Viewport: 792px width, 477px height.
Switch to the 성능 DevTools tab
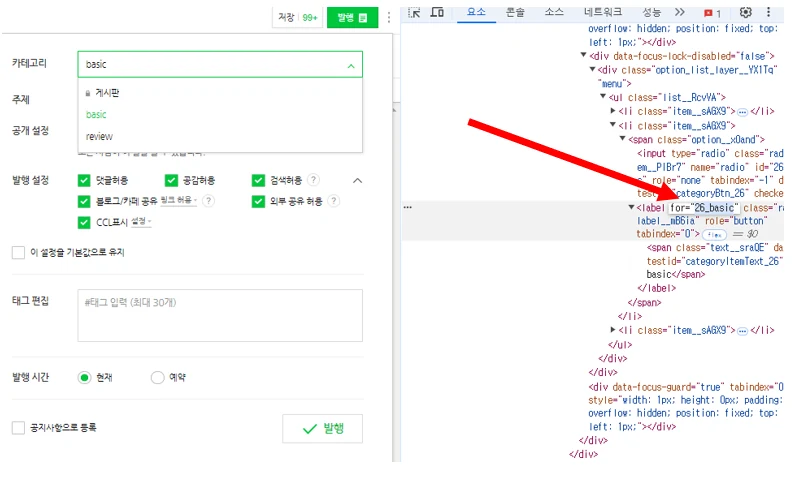click(652, 12)
